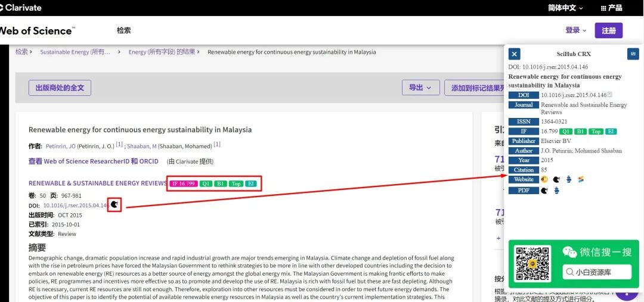Open the blue stacked icon in Website row
Screen dimensions: 644x302
pos(569,179)
